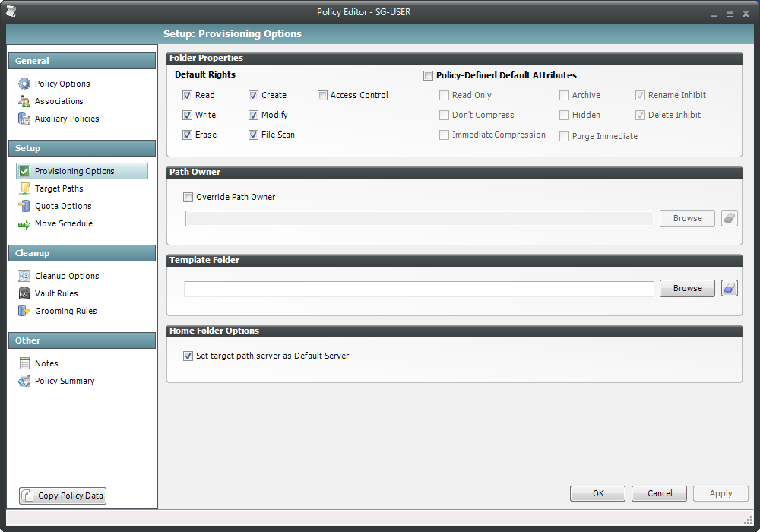Image resolution: width=760 pixels, height=532 pixels.
Task: View the Policy Summary
Action: [x=65, y=381]
